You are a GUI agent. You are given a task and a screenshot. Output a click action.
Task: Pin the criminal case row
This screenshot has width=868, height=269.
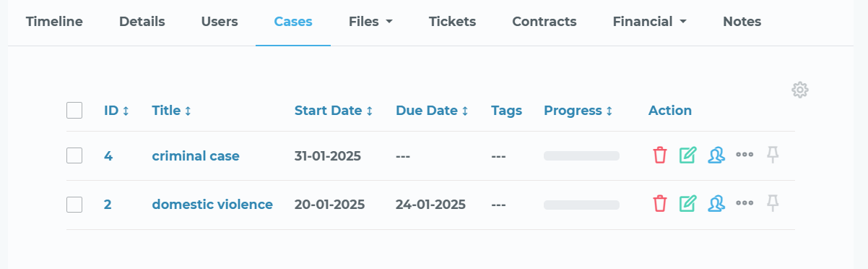click(x=773, y=155)
